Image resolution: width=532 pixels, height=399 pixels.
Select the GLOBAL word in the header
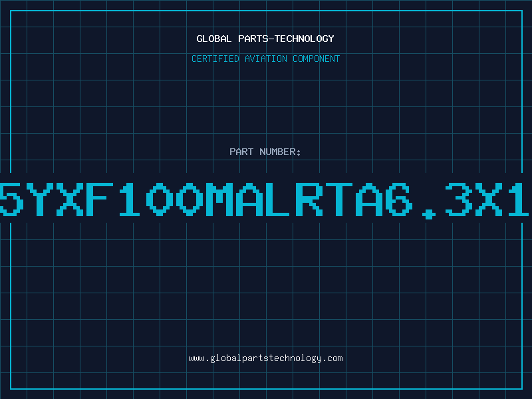214,39
